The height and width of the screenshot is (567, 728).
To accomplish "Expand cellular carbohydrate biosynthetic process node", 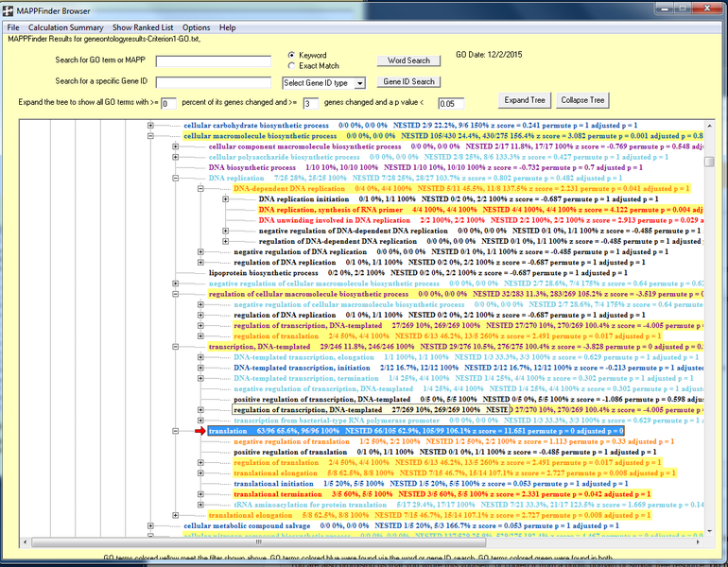I will (x=150, y=126).
